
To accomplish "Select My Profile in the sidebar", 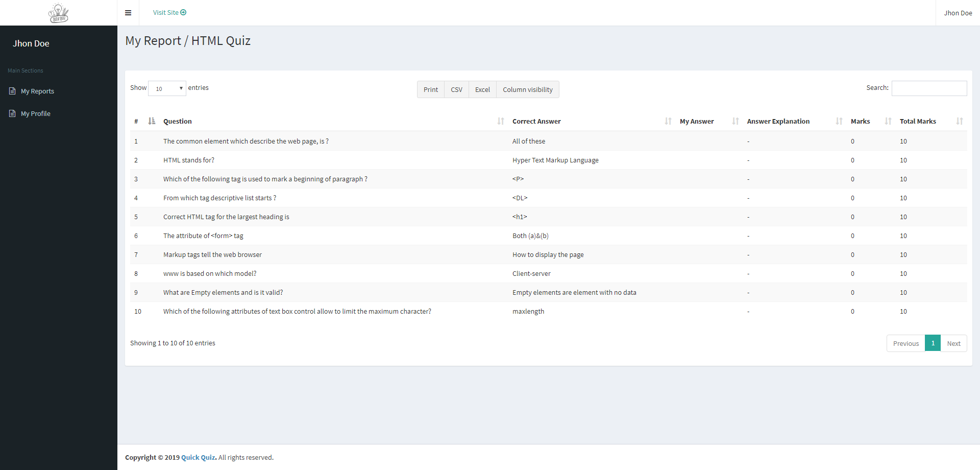I will click(35, 113).
